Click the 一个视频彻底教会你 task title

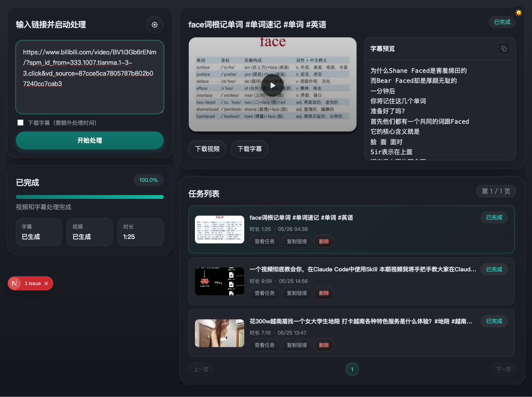tap(363, 269)
